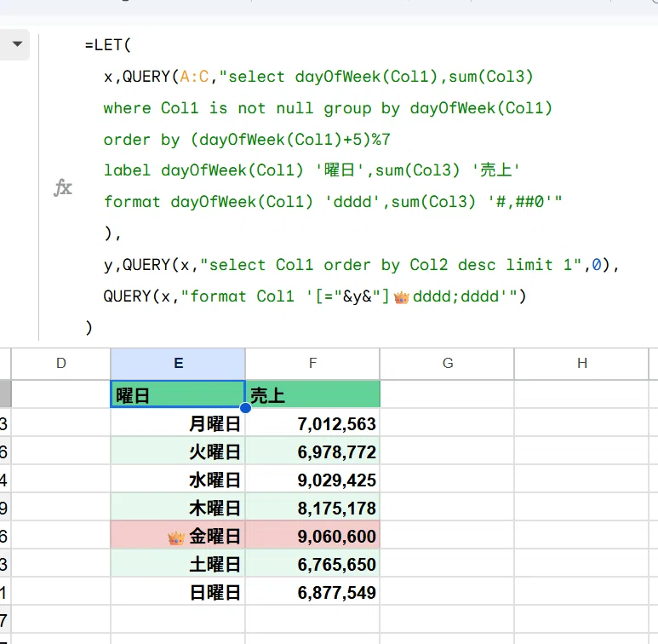The image size is (658, 644).
Task: Click the value 6,978,772
Action: coord(336,452)
